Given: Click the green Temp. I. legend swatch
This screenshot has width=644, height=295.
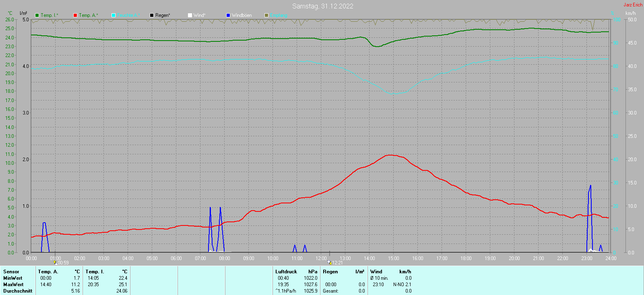Looking at the screenshot, I should tap(37, 15).
